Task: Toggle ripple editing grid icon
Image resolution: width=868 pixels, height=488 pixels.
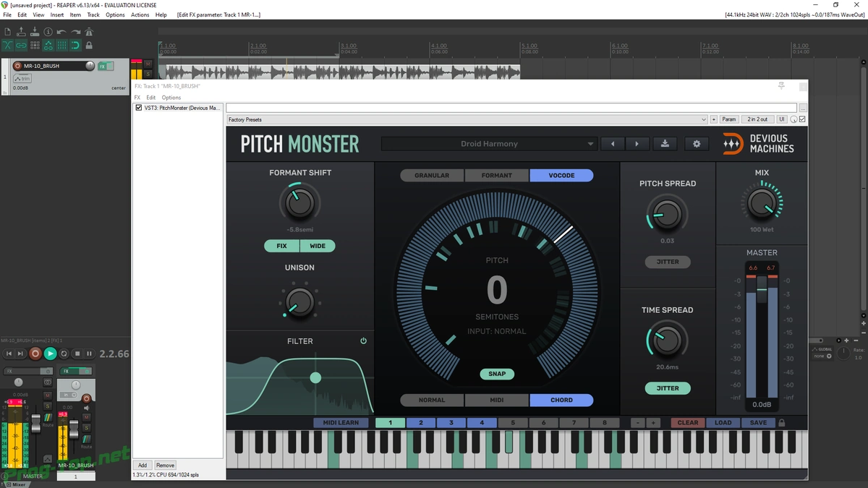Action: tap(35, 46)
